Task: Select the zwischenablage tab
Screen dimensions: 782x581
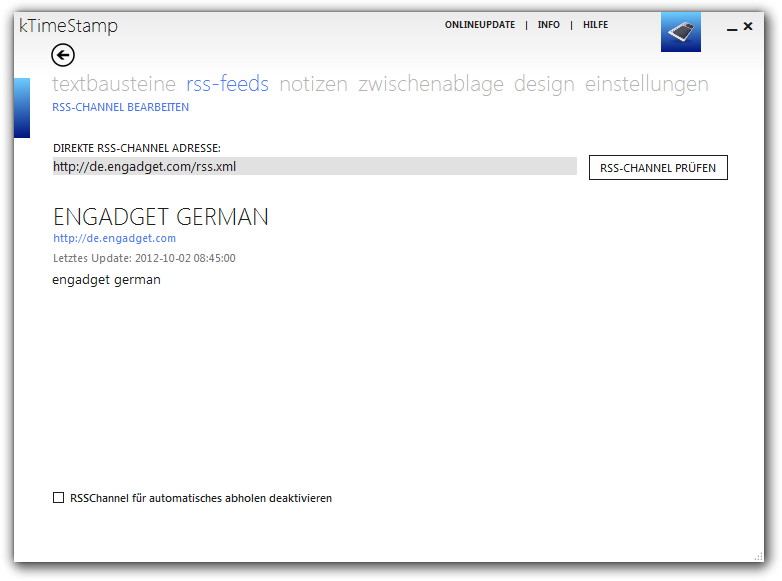Action: click(431, 84)
